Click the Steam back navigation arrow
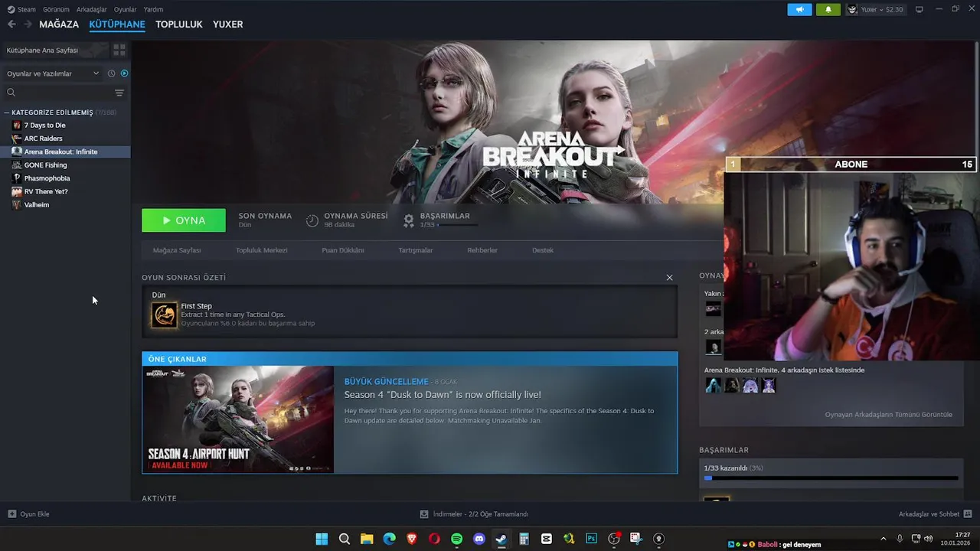 coord(11,24)
